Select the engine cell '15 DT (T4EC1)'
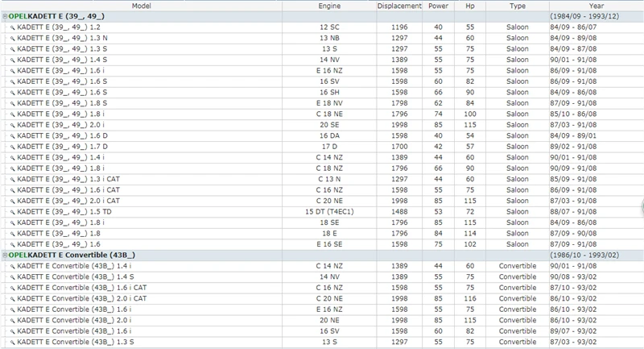Viewport: 644px width, 349px height. [x=329, y=212]
